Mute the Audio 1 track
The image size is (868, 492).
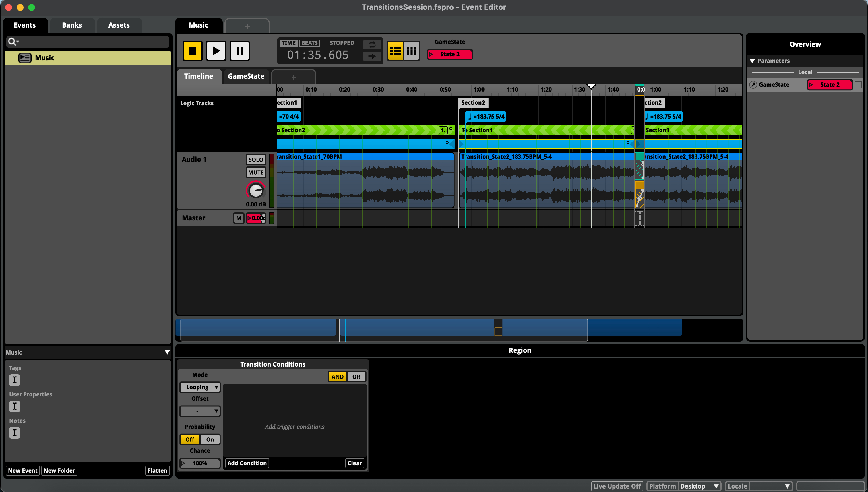[255, 172]
